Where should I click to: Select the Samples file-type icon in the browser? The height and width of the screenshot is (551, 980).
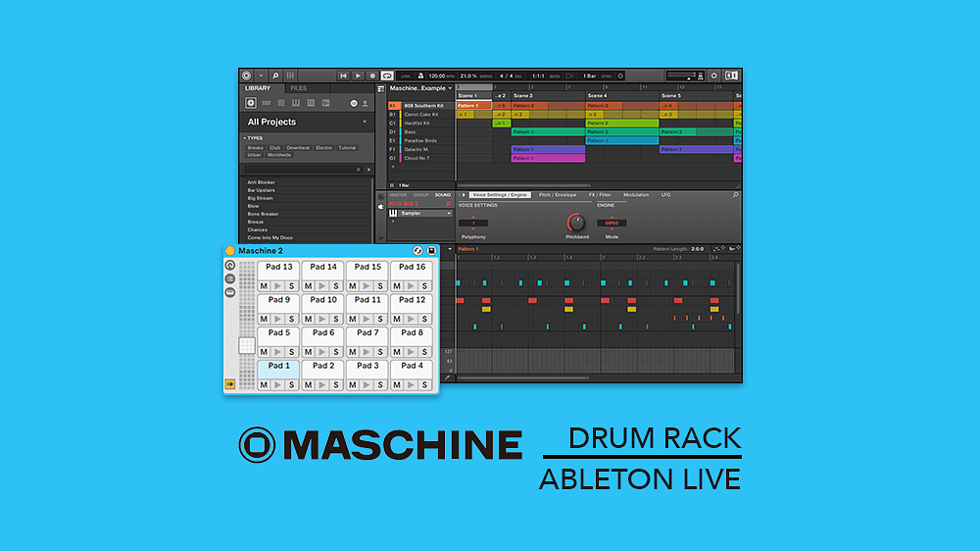point(325,103)
